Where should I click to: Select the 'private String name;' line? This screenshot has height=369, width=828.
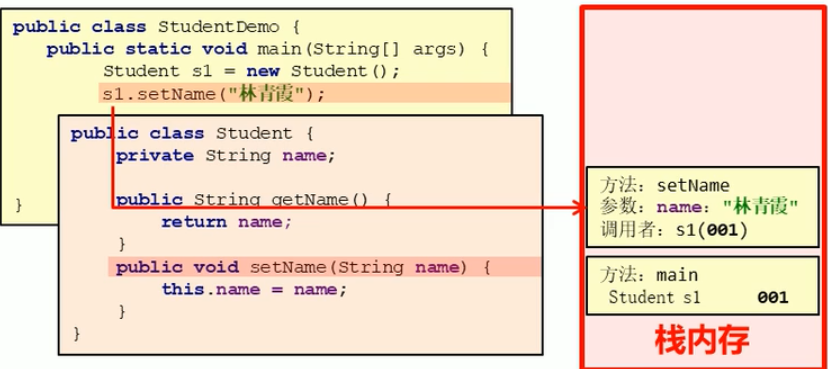pos(225,156)
